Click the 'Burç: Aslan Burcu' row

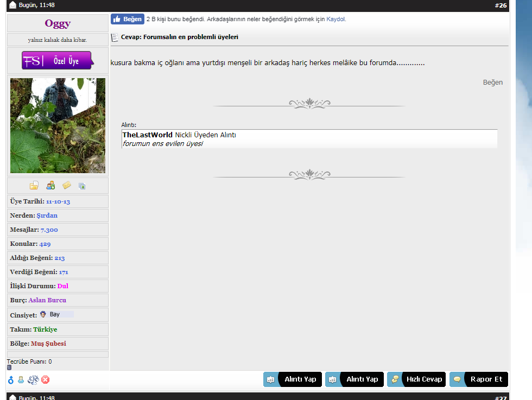coord(58,300)
